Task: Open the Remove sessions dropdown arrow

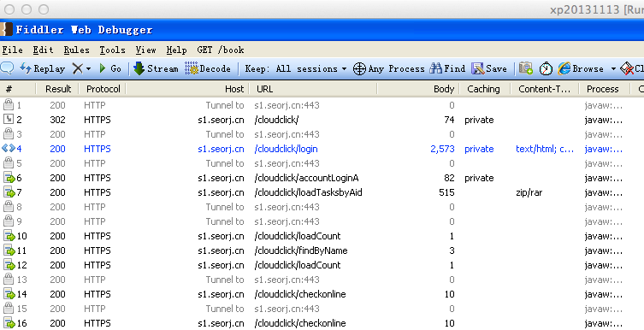Action: (88, 69)
